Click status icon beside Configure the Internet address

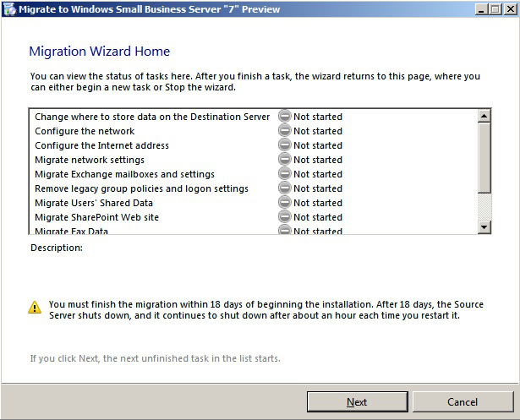[x=284, y=145]
